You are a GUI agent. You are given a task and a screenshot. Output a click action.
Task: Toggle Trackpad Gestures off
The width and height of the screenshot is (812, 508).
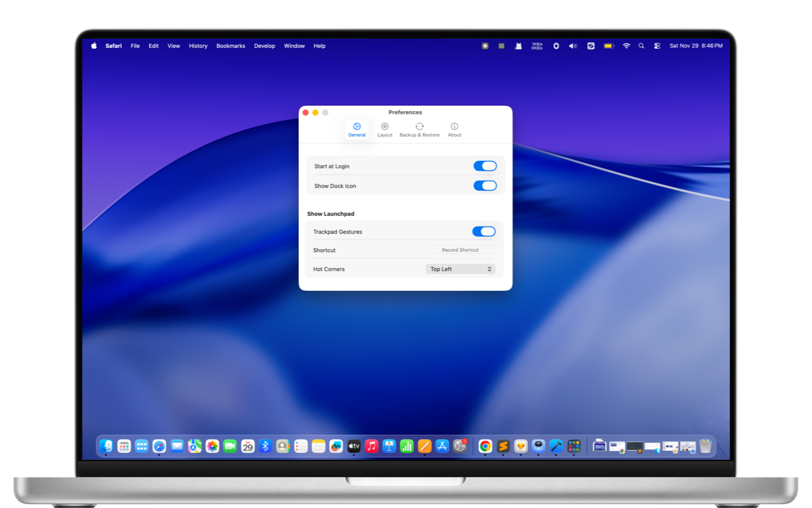483,232
